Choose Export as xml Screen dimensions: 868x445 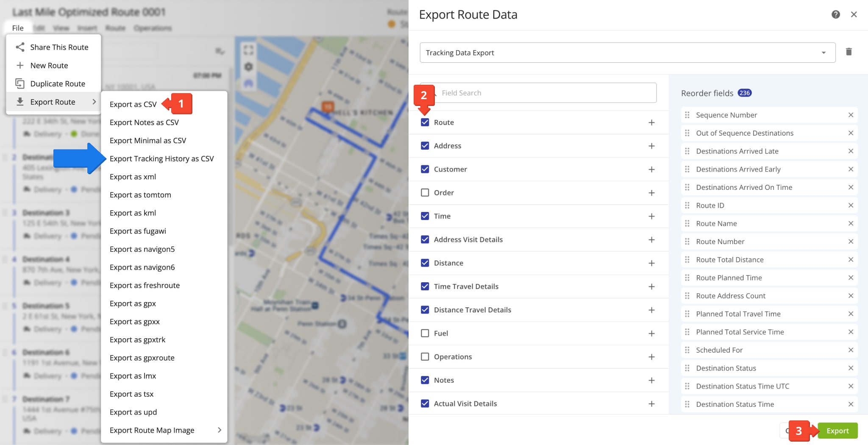[x=133, y=177]
